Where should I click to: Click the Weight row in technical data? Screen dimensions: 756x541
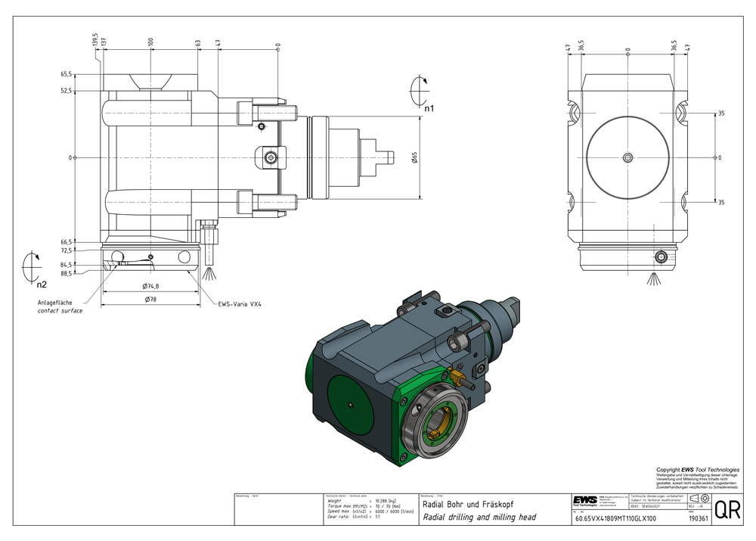361,501
